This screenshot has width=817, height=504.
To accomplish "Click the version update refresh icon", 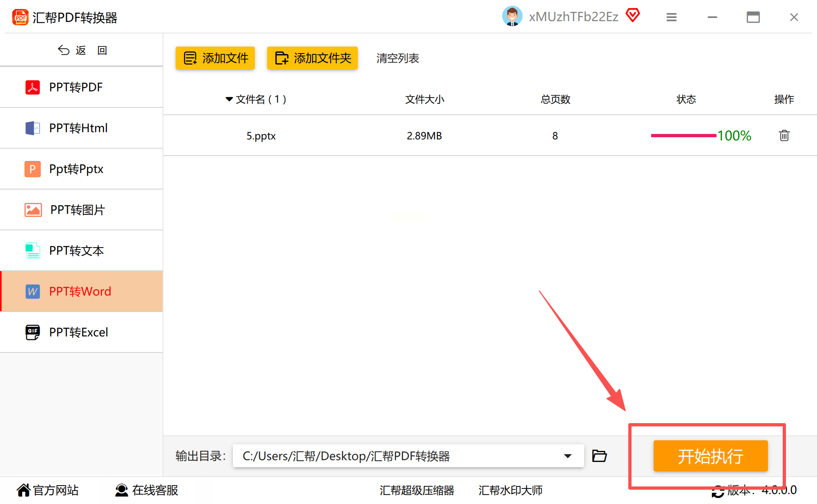I will click(x=718, y=491).
